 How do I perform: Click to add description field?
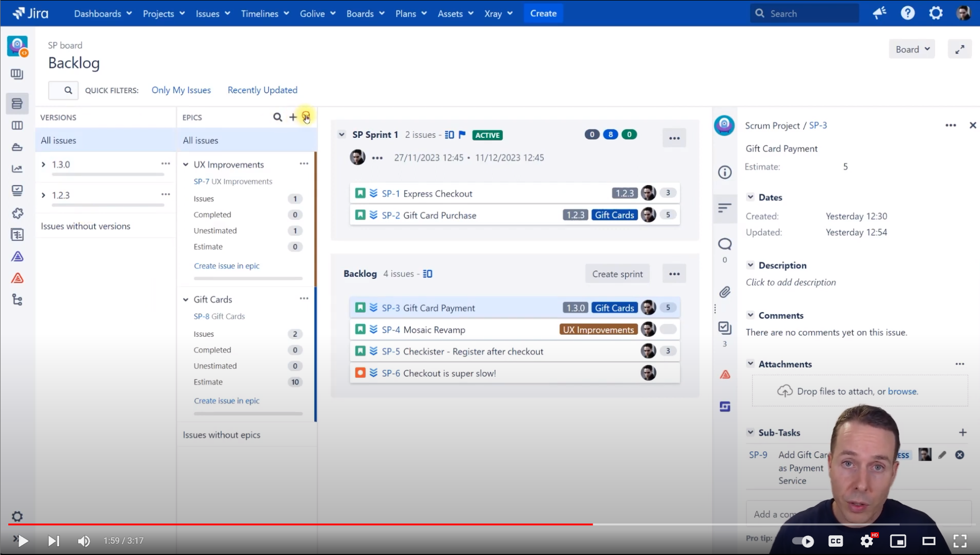click(790, 282)
